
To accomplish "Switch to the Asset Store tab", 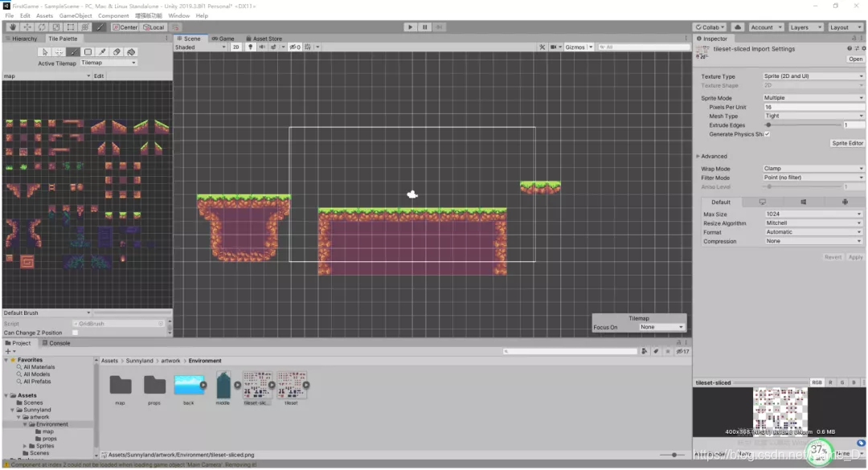I will [264, 39].
